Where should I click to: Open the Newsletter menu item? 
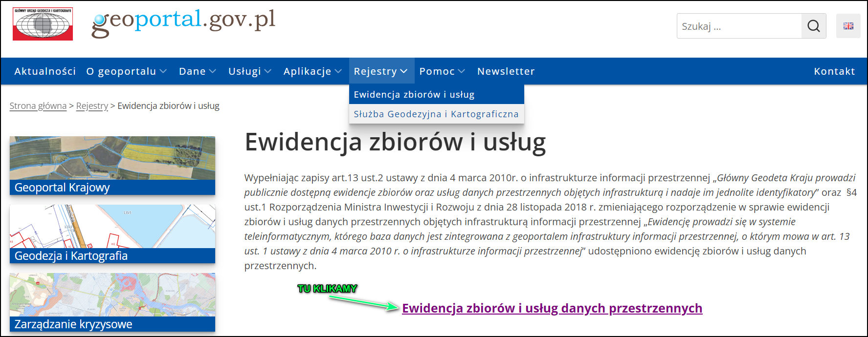[506, 71]
